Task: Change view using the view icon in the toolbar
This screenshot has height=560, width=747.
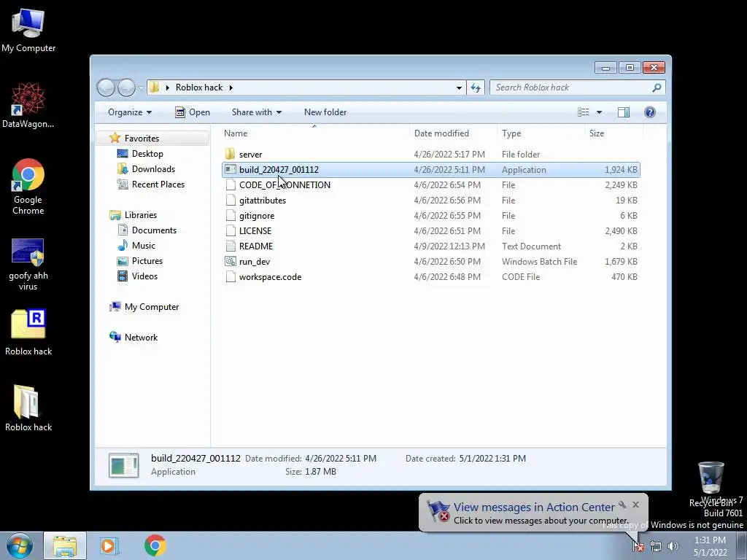Action: click(x=584, y=112)
